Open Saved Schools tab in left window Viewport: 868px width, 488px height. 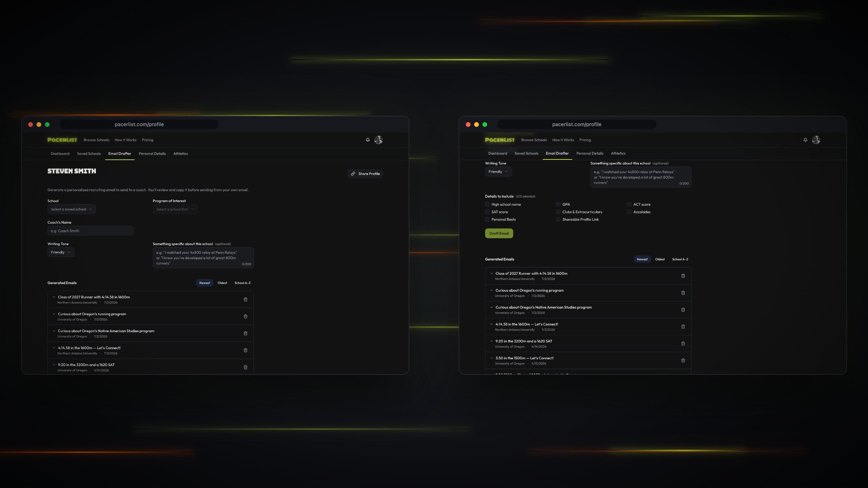point(89,154)
